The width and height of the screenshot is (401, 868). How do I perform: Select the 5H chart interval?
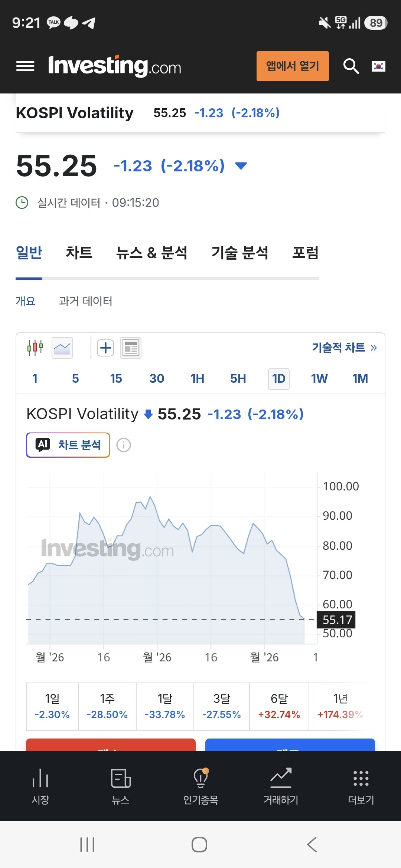tap(238, 379)
